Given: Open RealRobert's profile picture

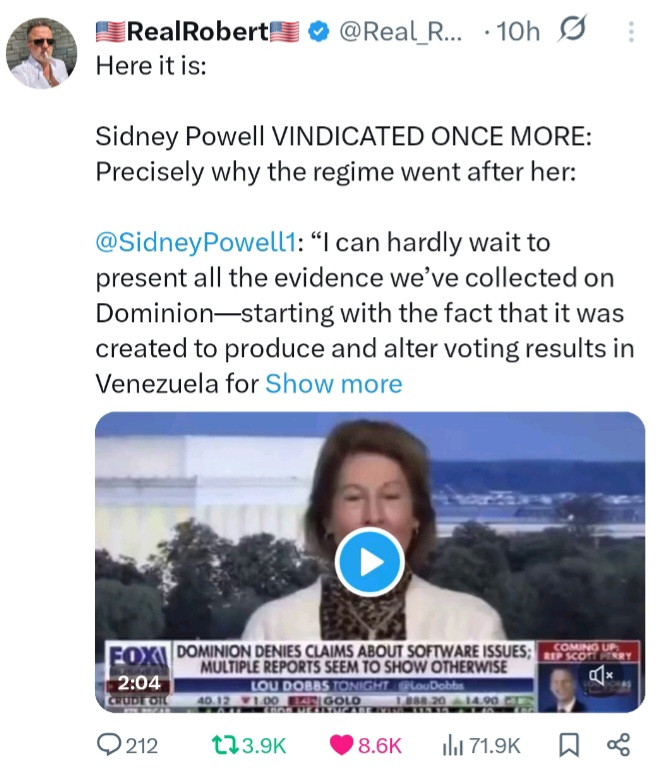Looking at the screenshot, I should [41, 53].
